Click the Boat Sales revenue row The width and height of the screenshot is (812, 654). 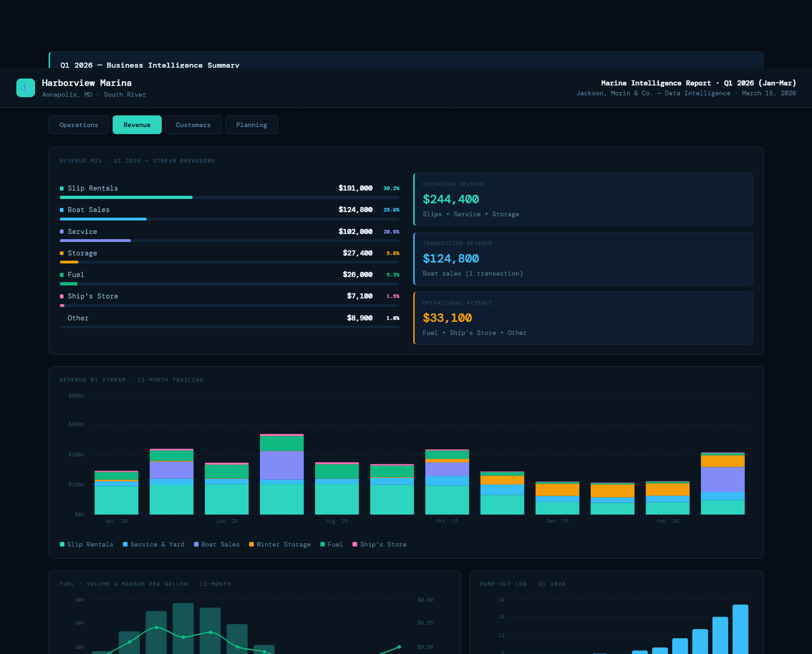229,210
